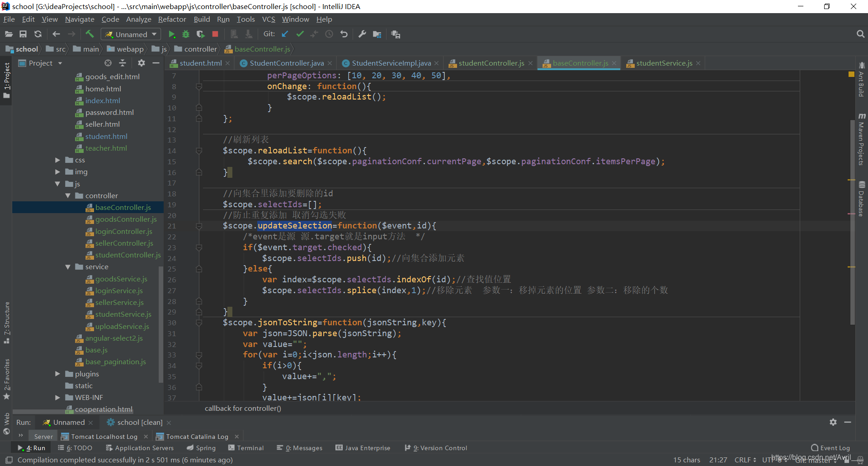Click the Synchronize refresh icon
Image resolution: width=868 pixels, height=466 pixels.
38,34
